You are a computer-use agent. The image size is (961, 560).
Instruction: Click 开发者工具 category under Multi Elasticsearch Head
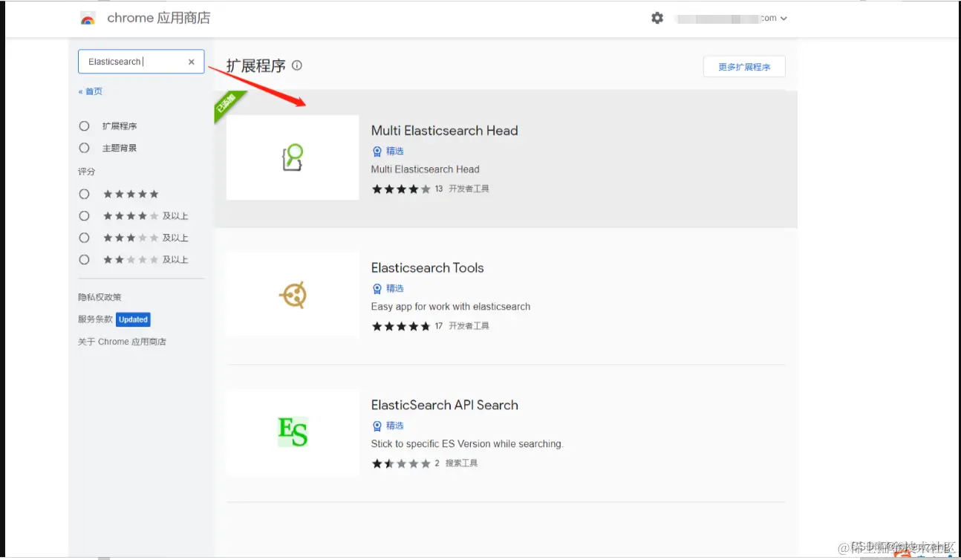[469, 189]
